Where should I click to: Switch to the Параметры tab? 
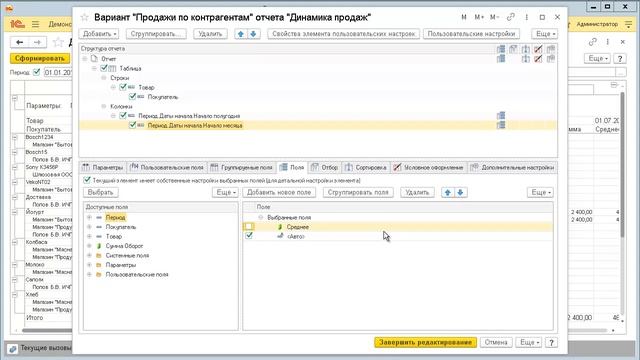(102, 167)
